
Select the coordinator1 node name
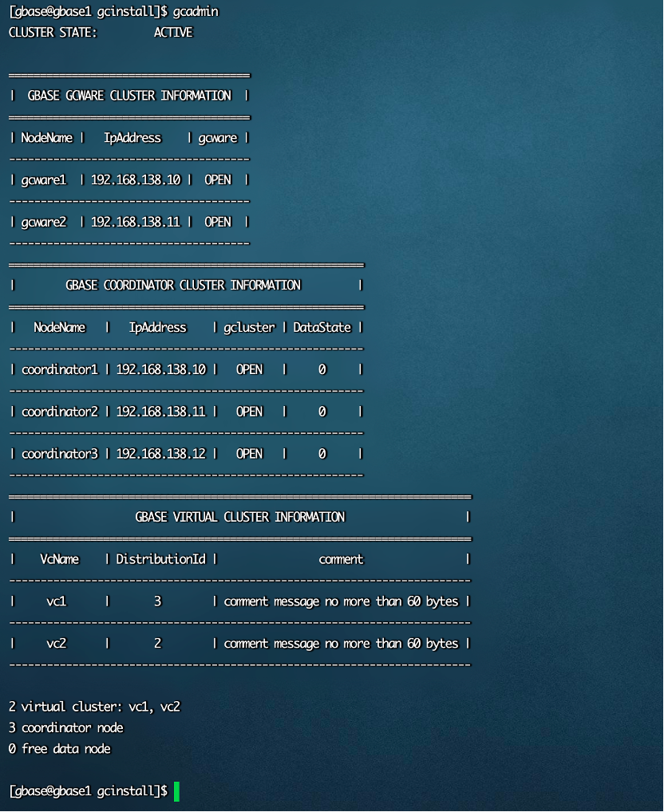60,370
